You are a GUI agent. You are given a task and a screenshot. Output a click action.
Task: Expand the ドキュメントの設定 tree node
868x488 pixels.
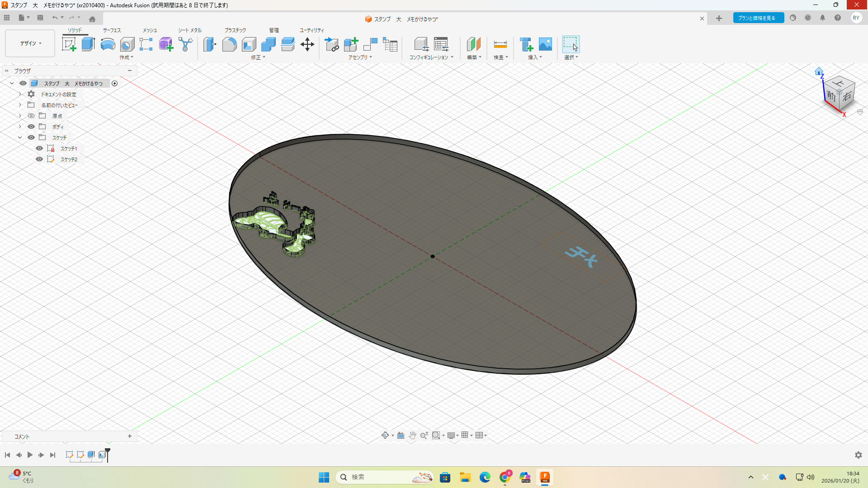tap(20, 94)
